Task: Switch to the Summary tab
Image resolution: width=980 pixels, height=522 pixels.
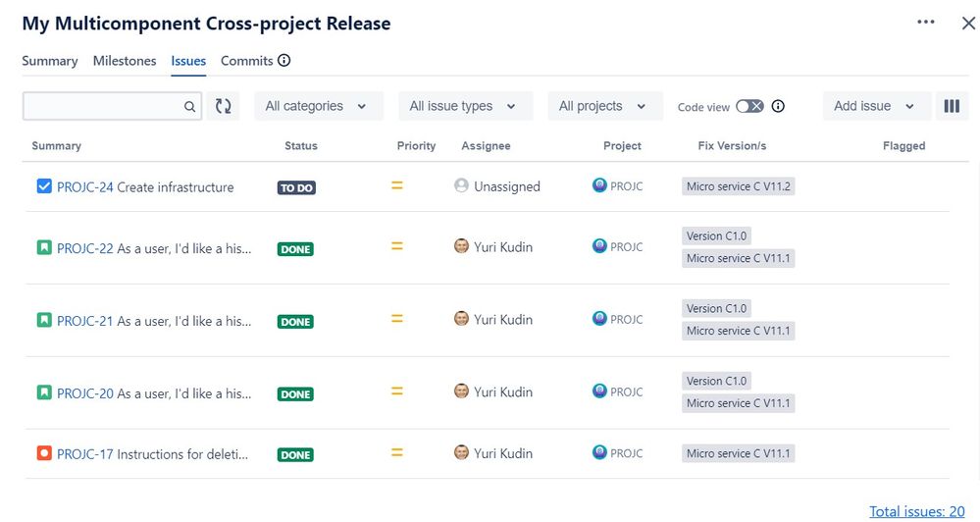Action: 50,61
